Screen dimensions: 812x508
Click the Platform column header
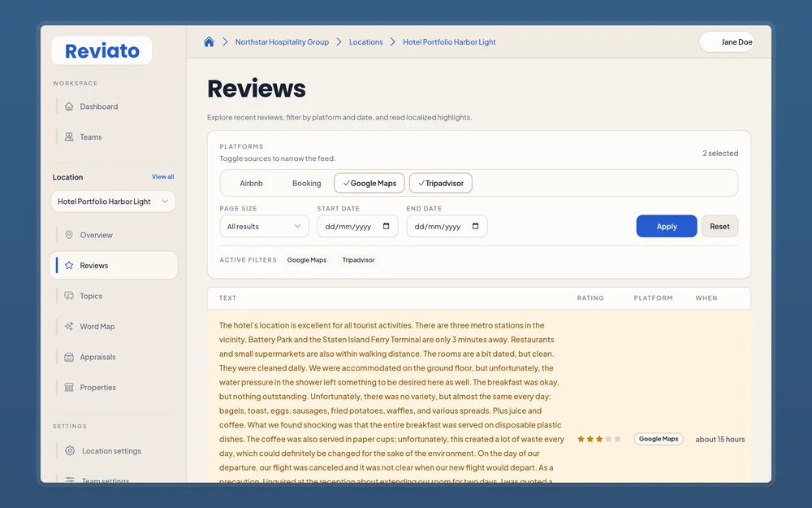click(653, 298)
